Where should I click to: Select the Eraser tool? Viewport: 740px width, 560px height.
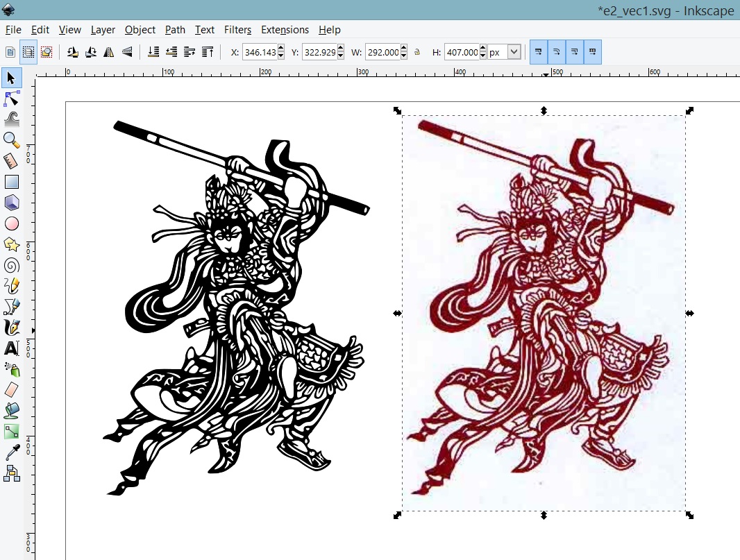click(11, 390)
